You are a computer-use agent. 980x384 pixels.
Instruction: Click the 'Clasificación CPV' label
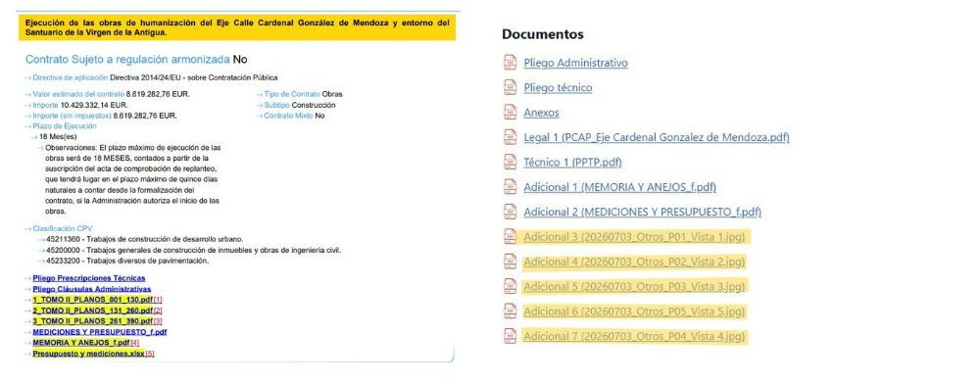pos(63,228)
